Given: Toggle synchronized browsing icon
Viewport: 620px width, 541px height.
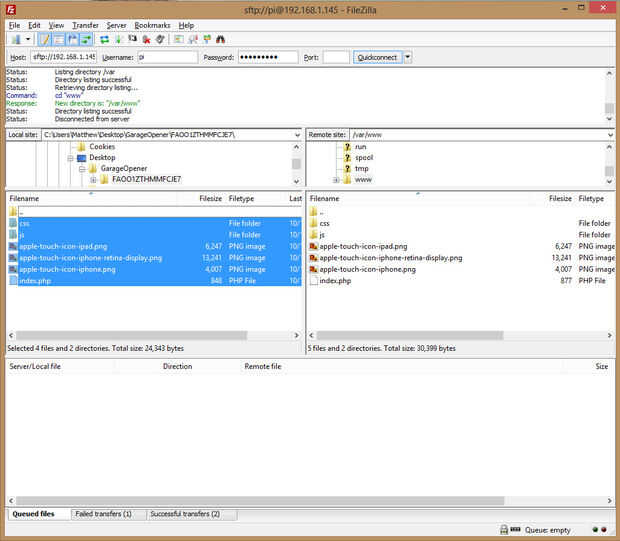Looking at the screenshot, I should [x=207, y=39].
